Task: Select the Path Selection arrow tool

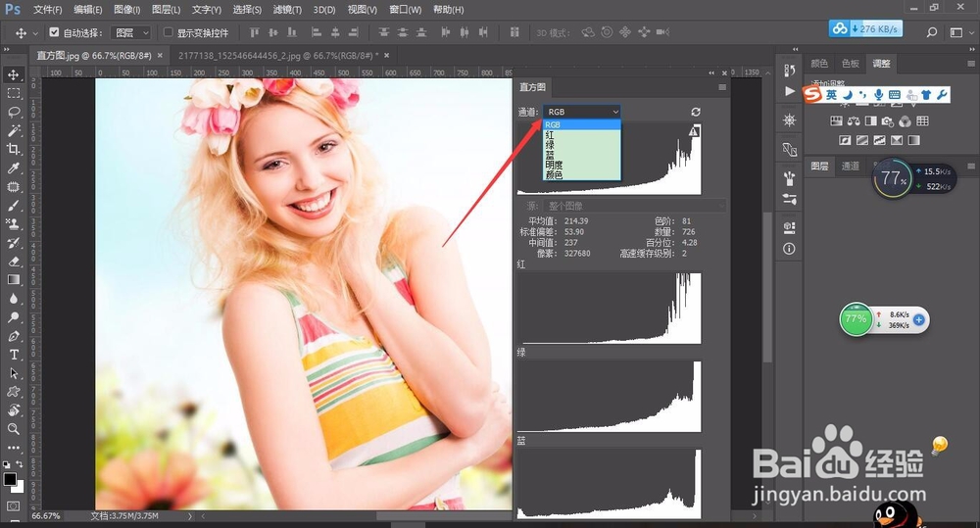Action: (x=13, y=373)
